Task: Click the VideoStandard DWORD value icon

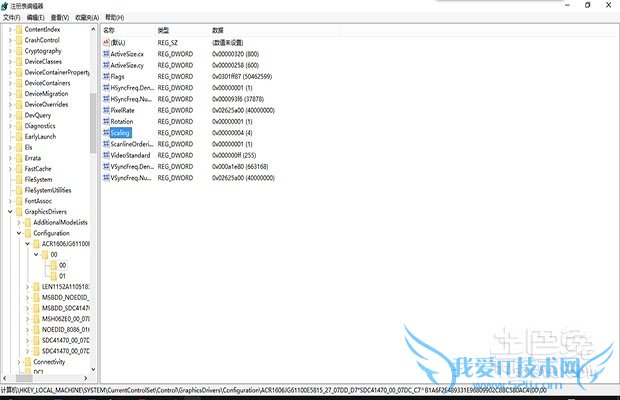Action: pyautogui.click(x=106, y=155)
